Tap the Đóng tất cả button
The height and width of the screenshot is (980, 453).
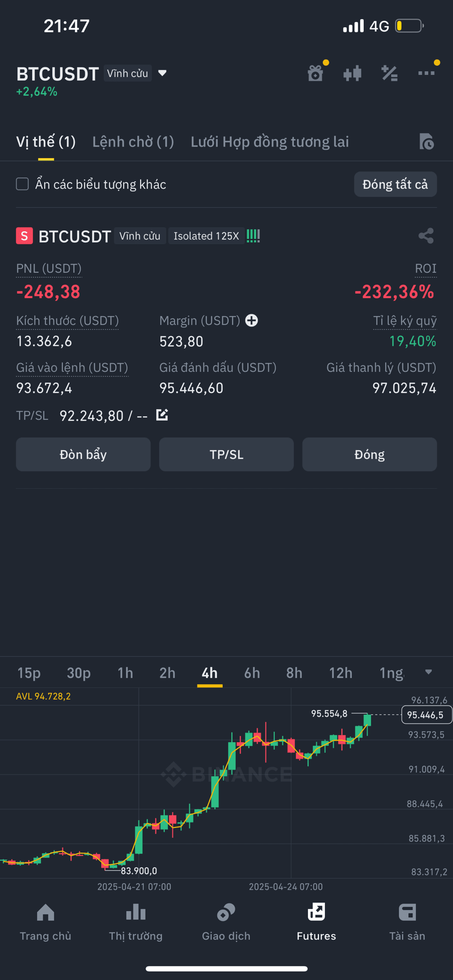tap(395, 184)
